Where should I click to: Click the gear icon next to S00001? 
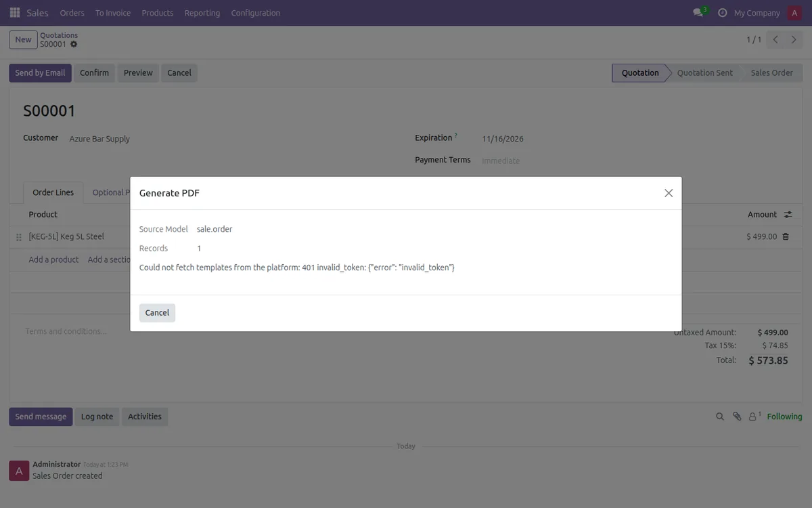tap(74, 44)
